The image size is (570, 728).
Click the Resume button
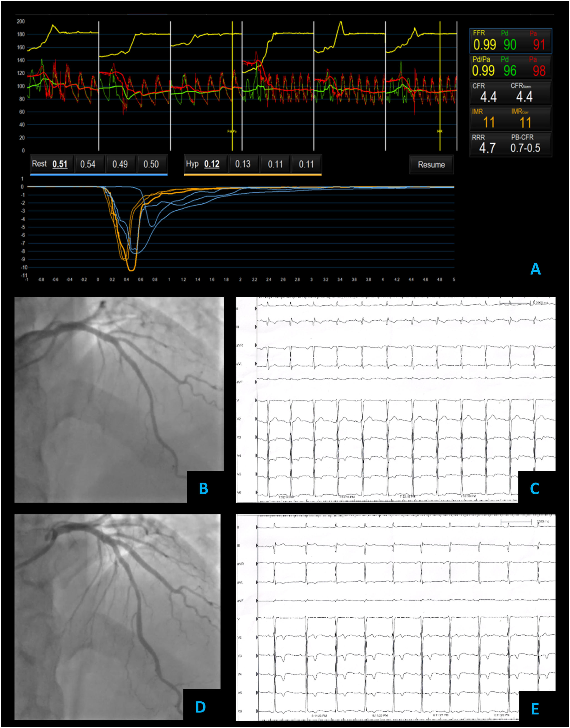[x=431, y=165]
